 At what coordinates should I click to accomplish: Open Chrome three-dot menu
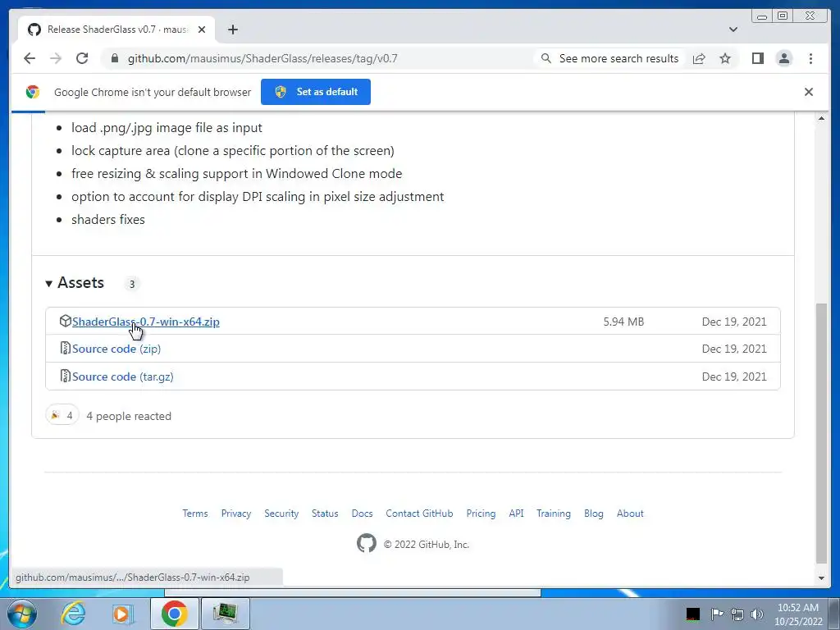(810, 58)
